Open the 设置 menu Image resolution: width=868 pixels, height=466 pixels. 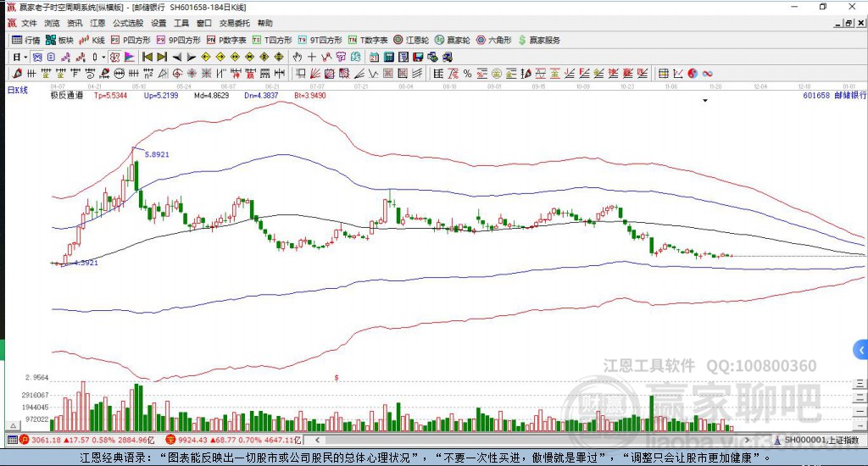[159, 23]
